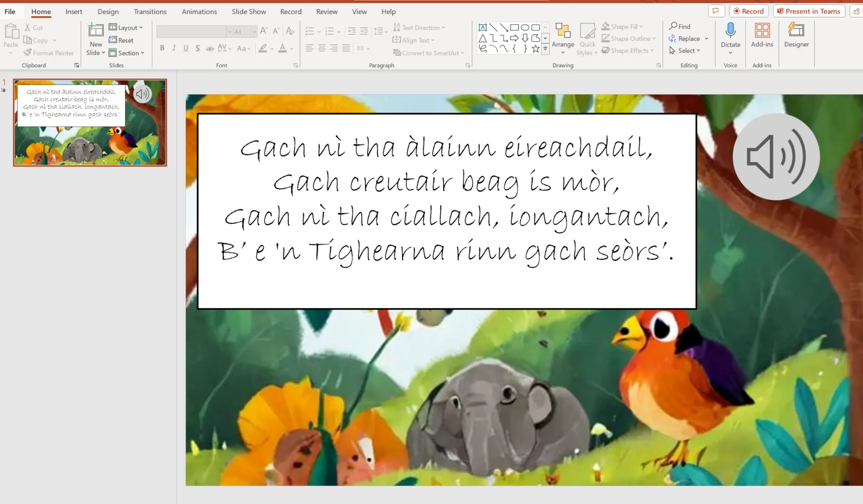Open the Format Painter
The image size is (863, 504).
pos(49,53)
